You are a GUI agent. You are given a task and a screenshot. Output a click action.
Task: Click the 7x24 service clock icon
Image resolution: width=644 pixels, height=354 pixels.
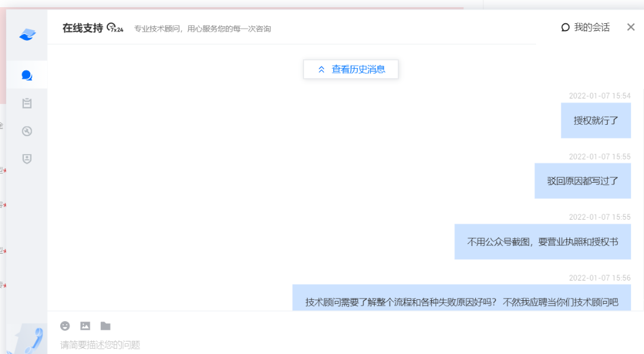point(115,27)
